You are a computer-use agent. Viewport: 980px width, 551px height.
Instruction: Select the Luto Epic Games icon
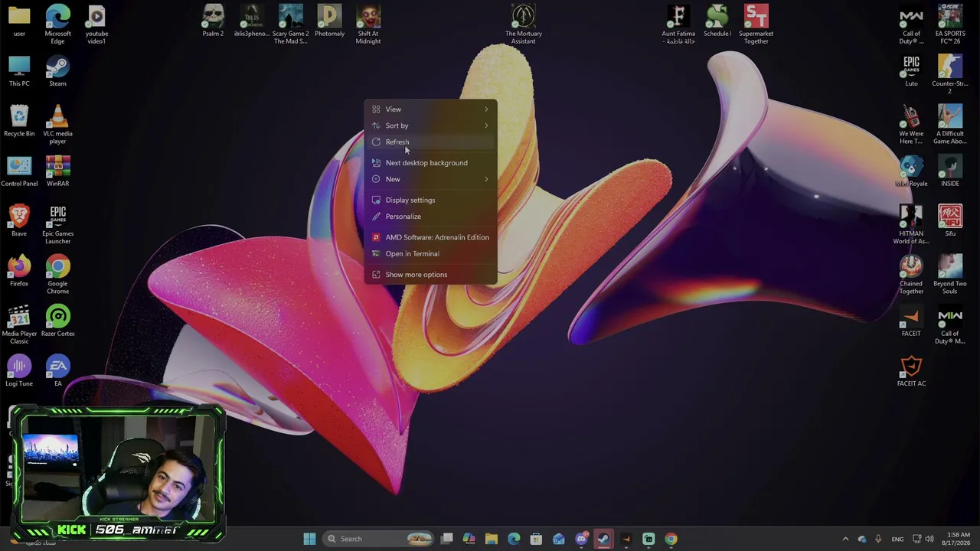tap(911, 72)
